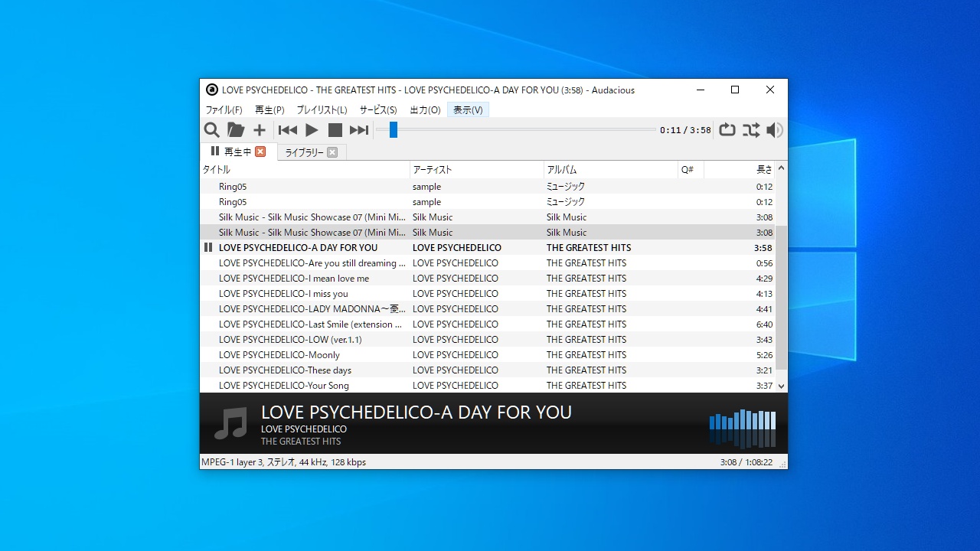Toggle repeat mode icon
The width and height of the screenshot is (980, 551).
(x=727, y=130)
